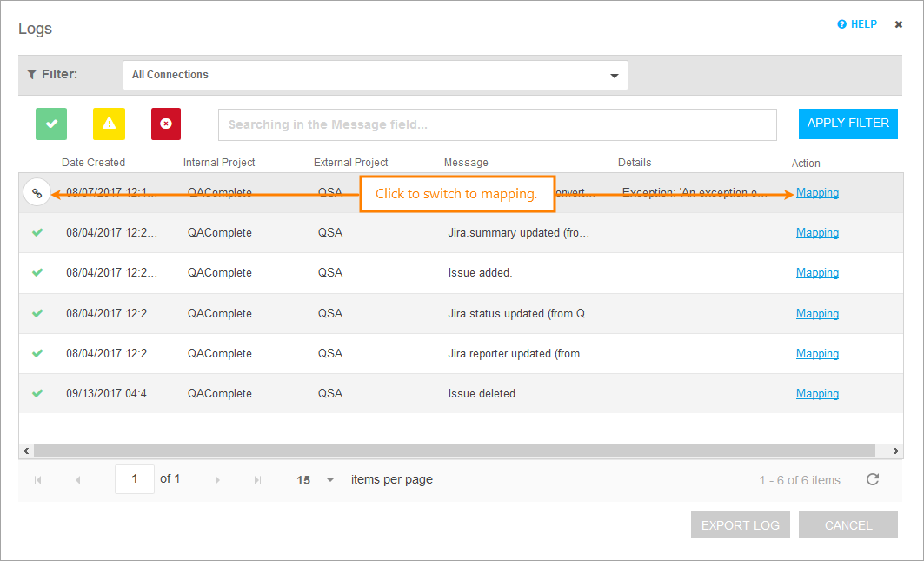Click the page number input box
The width and height of the screenshot is (924, 561).
[x=134, y=478]
